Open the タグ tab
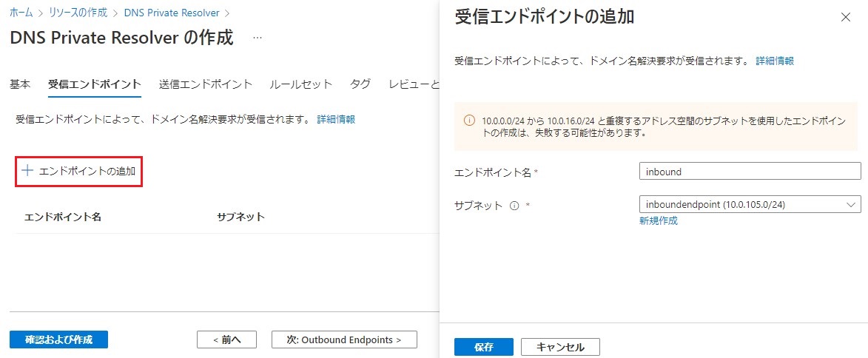 360,84
